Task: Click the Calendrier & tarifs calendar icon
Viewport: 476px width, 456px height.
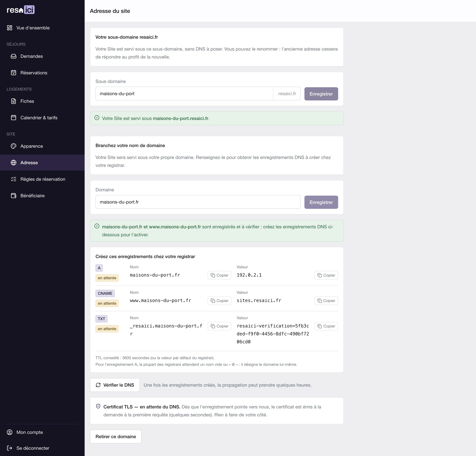Action: [x=14, y=118]
